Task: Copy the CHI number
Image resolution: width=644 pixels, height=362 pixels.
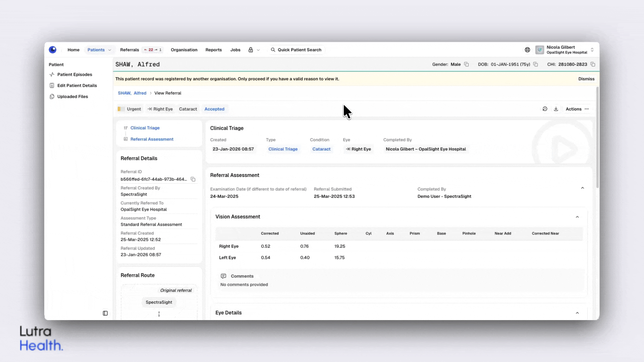Action: pyautogui.click(x=593, y=64)
